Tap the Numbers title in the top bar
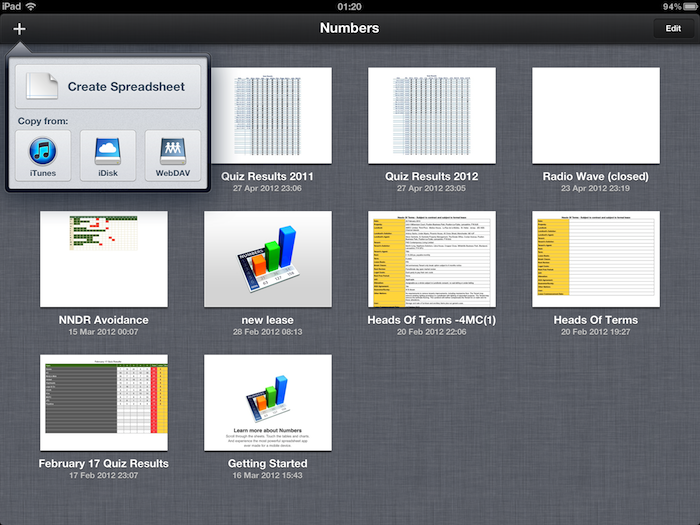The height and width of the screenshot is (525, 700). [x=349, y=28]
